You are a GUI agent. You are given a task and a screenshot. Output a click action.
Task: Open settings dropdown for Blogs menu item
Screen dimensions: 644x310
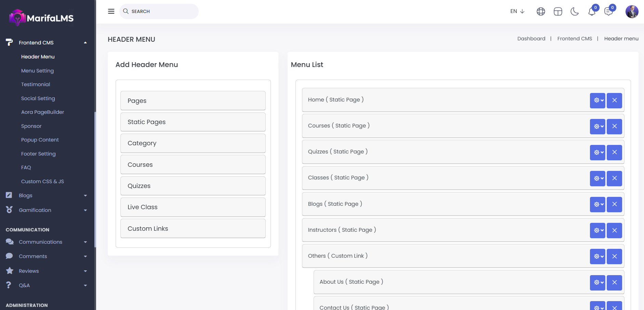pyautogui.click(x=597, y=204)
